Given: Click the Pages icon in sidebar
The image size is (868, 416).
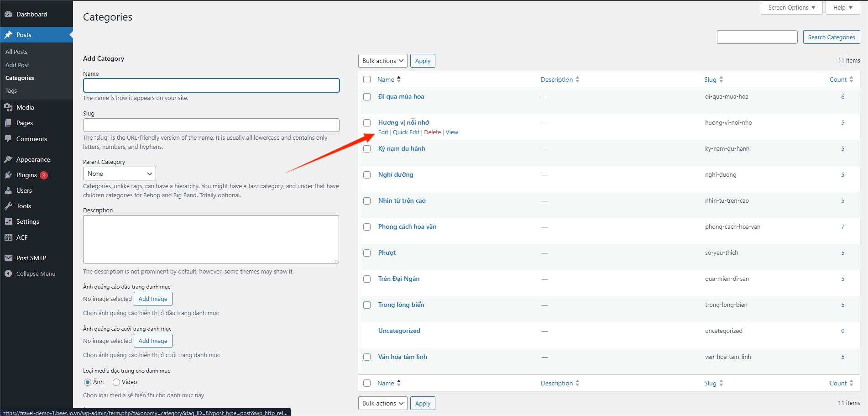Looking at the screenshot, I should tap(8, 123).
